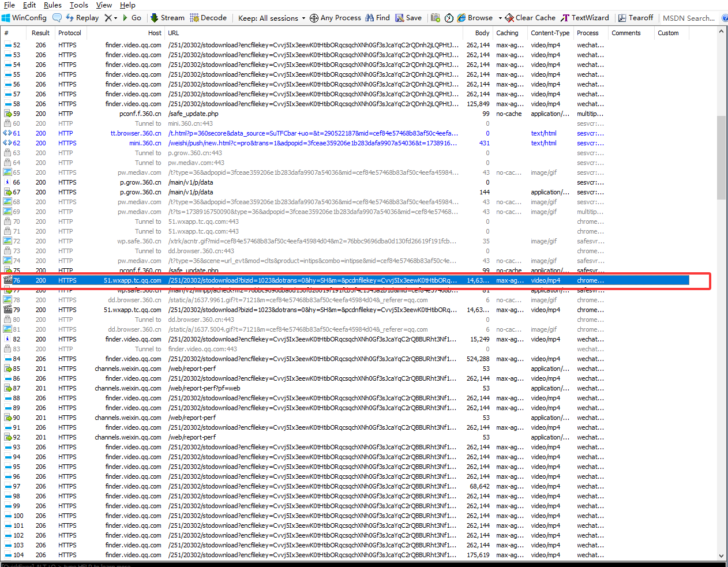The height and width of the screenshot is (567, 728).
Task: Click the Any Process target picker
Action: [x=335, y=18]
